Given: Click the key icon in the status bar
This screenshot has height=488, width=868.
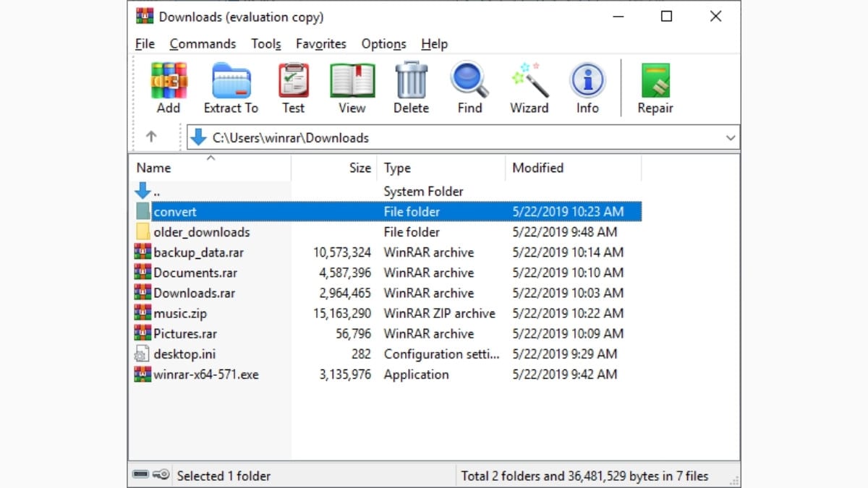Looking at the screenshot, I should point(160,475).
